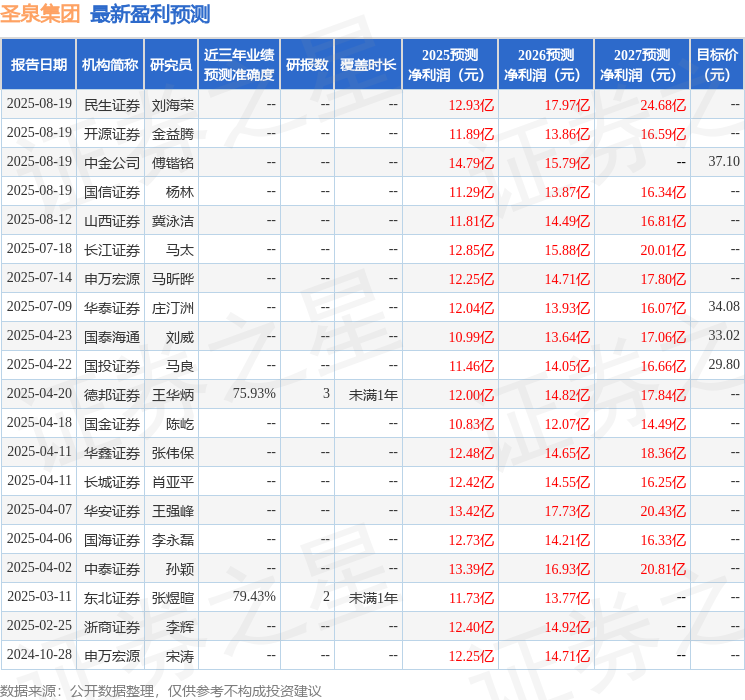Viewport: 745px width, 700px height.
Task: Click researcher name 傅锴铭
Action: tap(173, 163)
